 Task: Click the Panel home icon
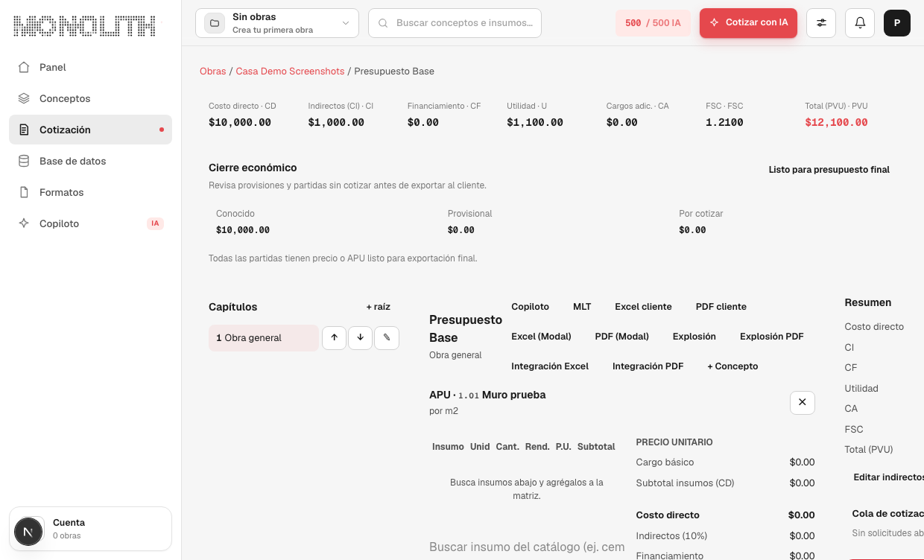(24, 67)
